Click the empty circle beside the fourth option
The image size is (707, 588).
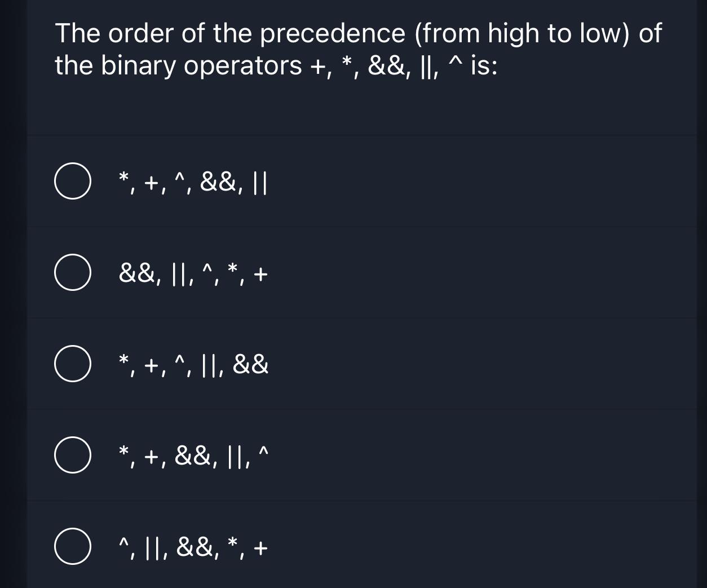(73, 455)
